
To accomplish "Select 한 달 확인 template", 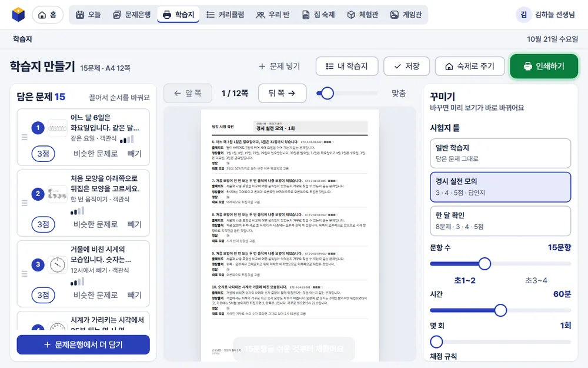I will pyautogui.click(x=500, y=221).
